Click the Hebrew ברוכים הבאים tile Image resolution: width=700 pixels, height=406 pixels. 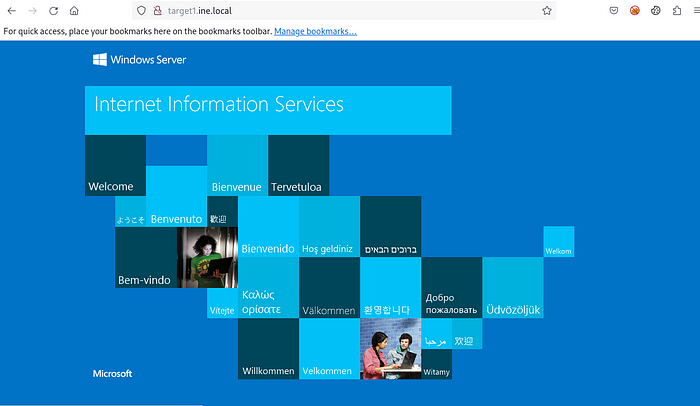(x=391, y=226)
